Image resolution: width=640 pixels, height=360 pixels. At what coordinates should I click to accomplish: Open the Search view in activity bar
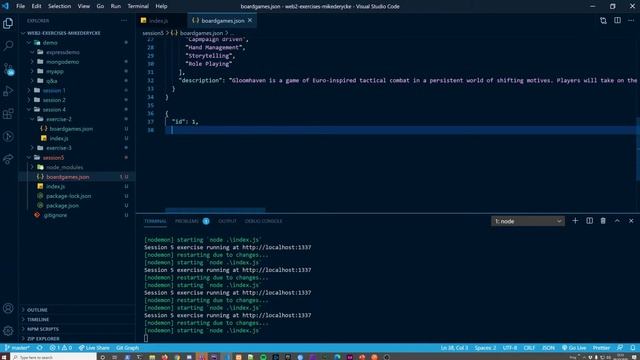coord(8,45)
